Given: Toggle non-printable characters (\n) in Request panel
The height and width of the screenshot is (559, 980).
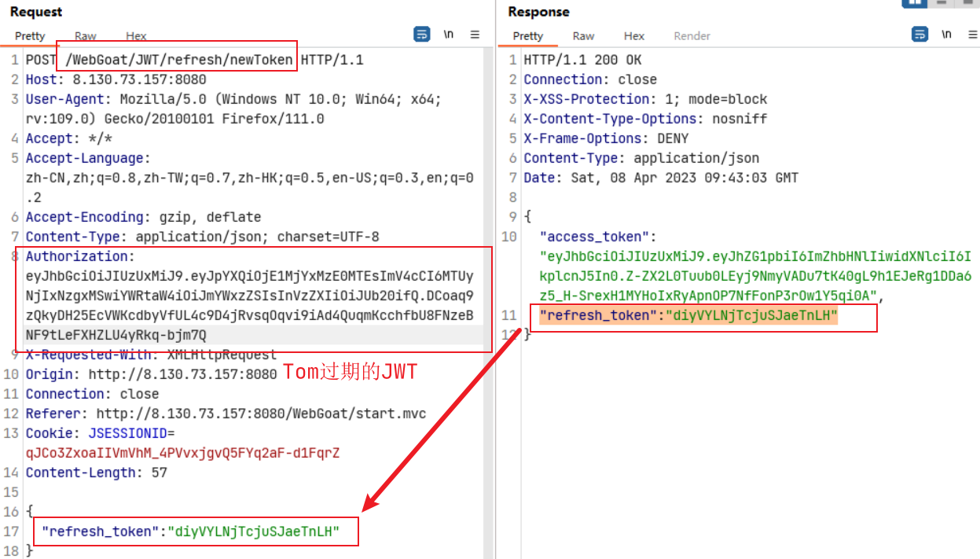Looking at the screenshot, I should [449, 35].
